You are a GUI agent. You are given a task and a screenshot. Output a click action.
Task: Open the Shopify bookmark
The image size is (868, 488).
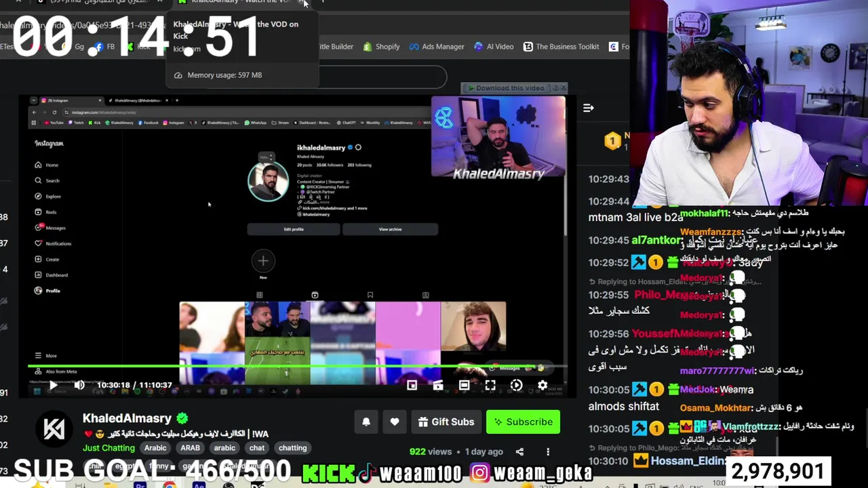[x=381, y=47]
